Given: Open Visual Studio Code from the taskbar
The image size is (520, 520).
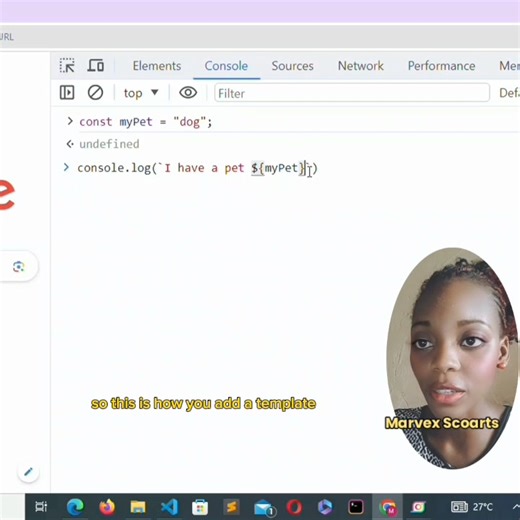Looking at the screenshot, I should (x=169, y=507).
